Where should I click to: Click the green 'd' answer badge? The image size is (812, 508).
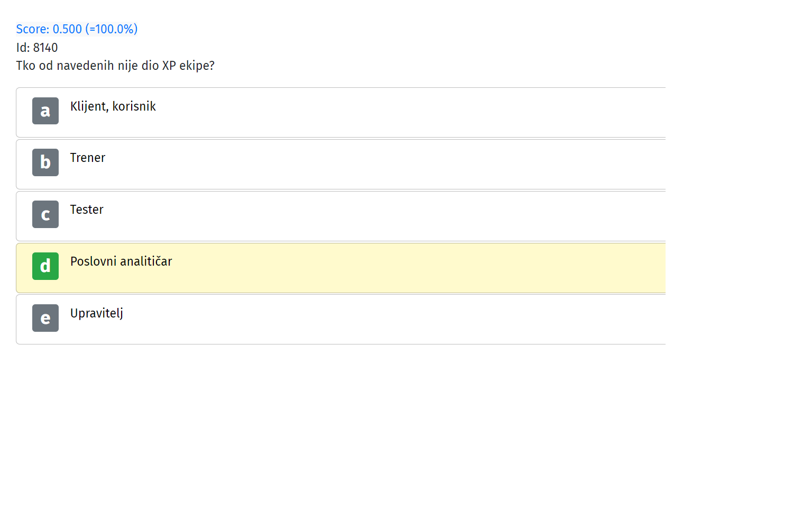coord(45,266)
